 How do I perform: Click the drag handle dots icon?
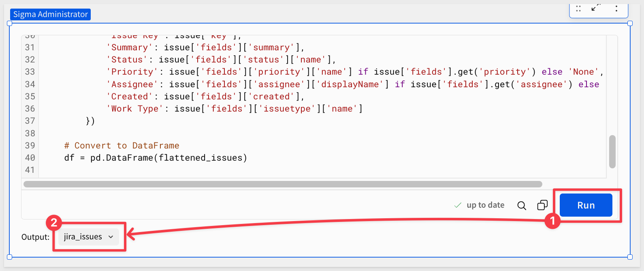pyautogui.click(x=578, y=9)
